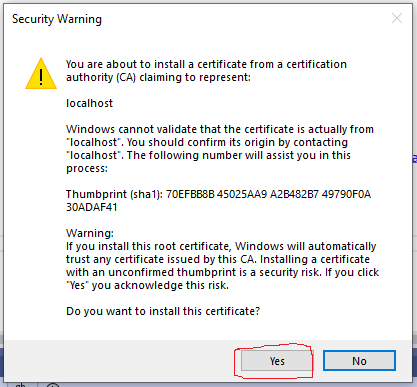The image size is (417, 387).
Task: Click thumbprint block 49790F0A
Action: pos(346,194)
